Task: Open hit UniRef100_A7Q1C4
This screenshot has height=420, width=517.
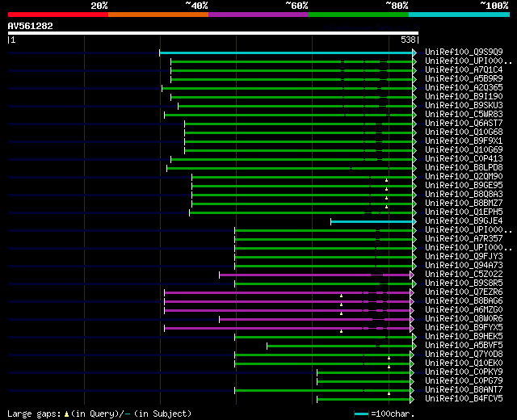Action: click(464, 69)
